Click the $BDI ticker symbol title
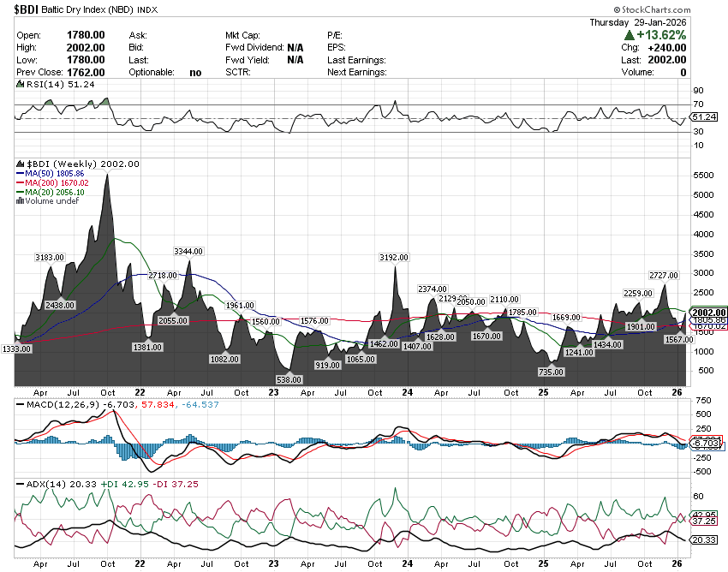 pos(27,9)
